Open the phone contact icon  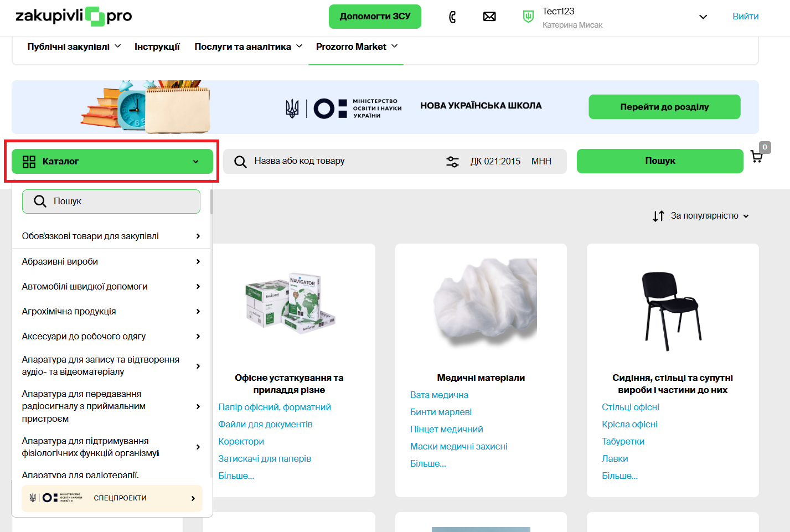(452, 17)
